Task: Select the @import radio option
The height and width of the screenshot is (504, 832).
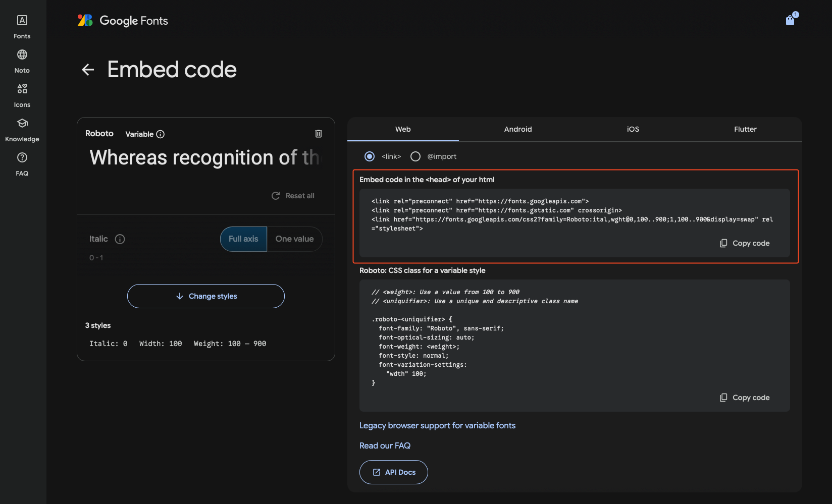Action: [x=415, y=156]
